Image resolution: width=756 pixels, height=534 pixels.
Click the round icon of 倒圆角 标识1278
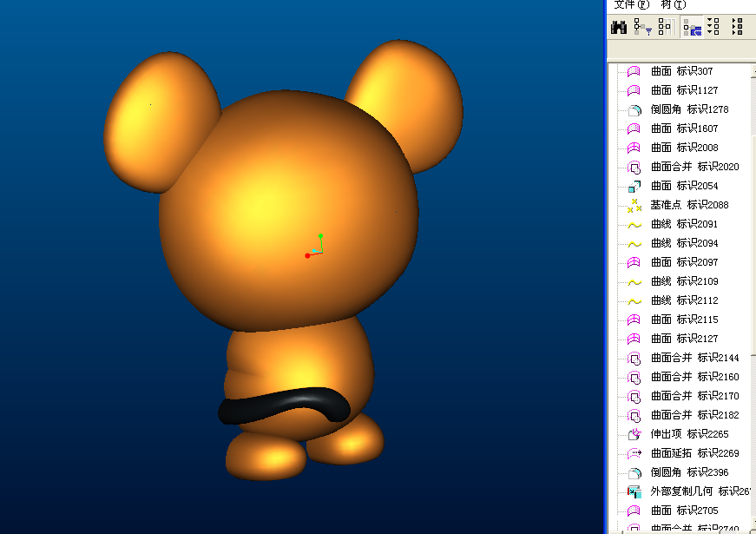click(x=634, y=110)
